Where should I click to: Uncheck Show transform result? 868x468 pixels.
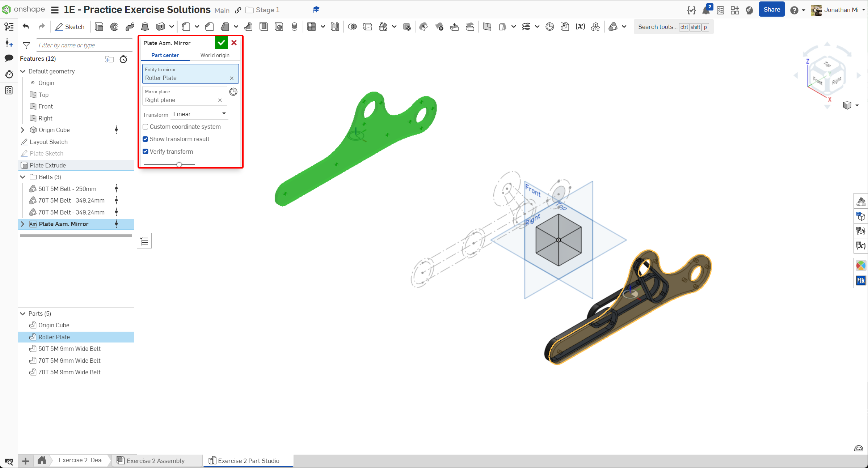click(146, 139)
